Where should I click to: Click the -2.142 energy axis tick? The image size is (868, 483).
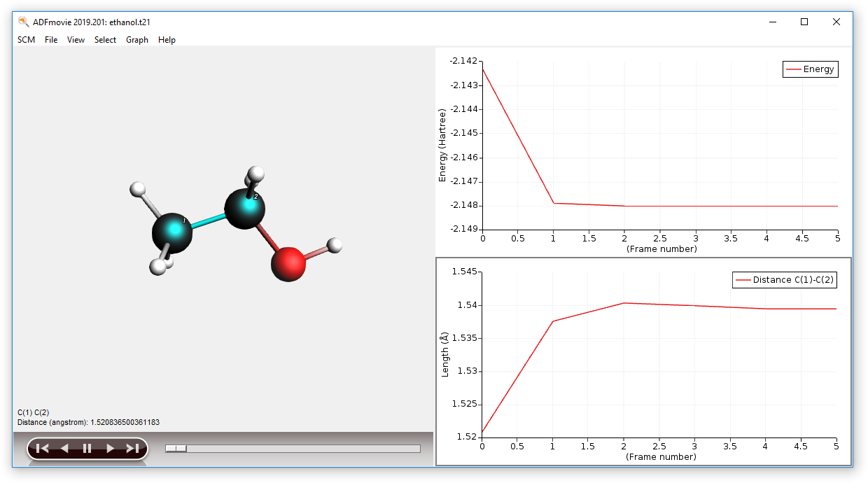pos(465,61)
